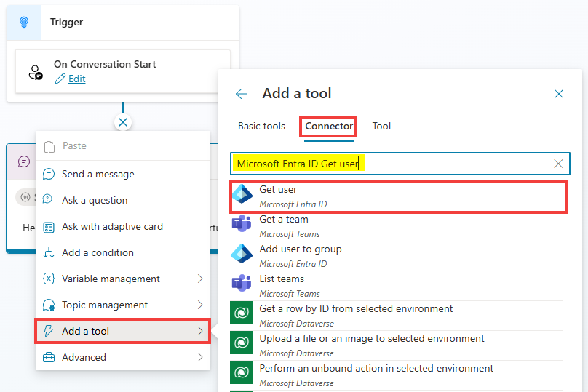Click the Dataverse icon for Get a row by ID

(242, 314)
